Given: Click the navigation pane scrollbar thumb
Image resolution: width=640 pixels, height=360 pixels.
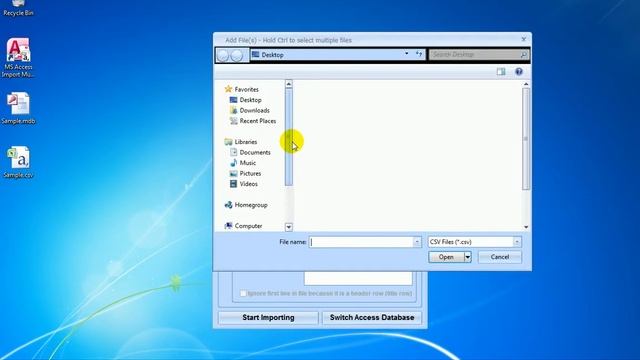Looking at the screenshot, I should pos(289,137).
